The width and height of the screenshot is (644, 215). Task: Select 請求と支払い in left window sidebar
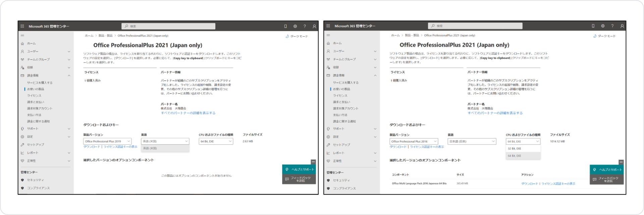click(x=36, y=102)
